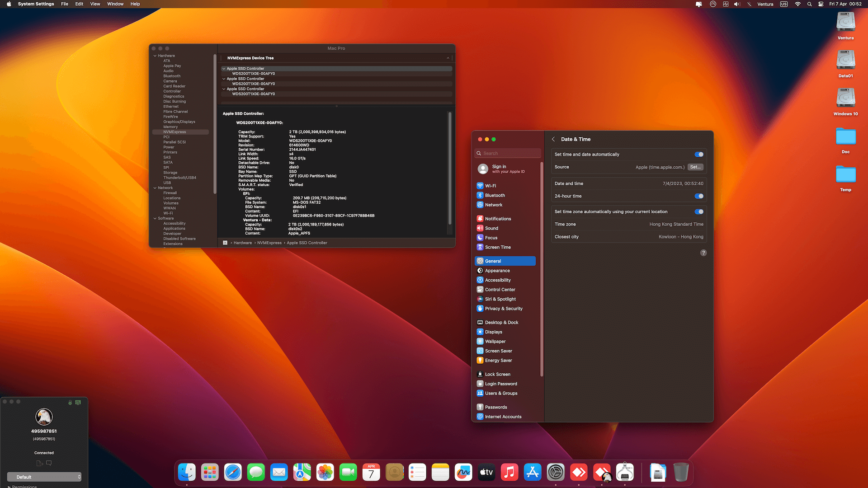Open the Help menu

(135, 4)
